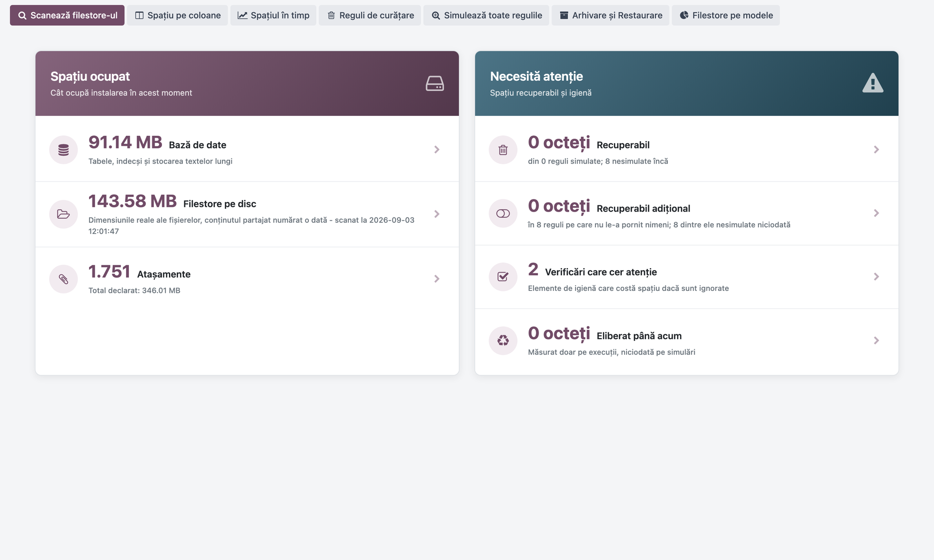
Task: Click the checkmark icon beside Verificări care cer atenție
Action: point(503,277)
